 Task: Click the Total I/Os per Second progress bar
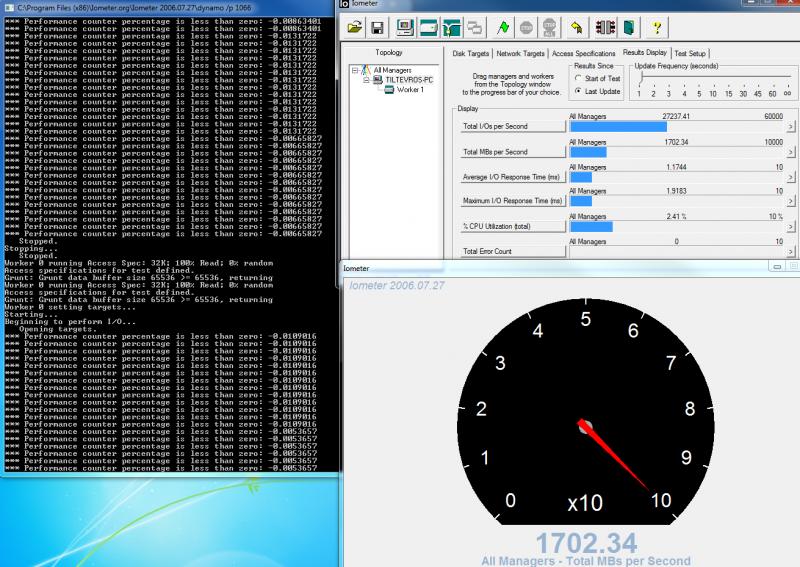[x=677, y=127]
